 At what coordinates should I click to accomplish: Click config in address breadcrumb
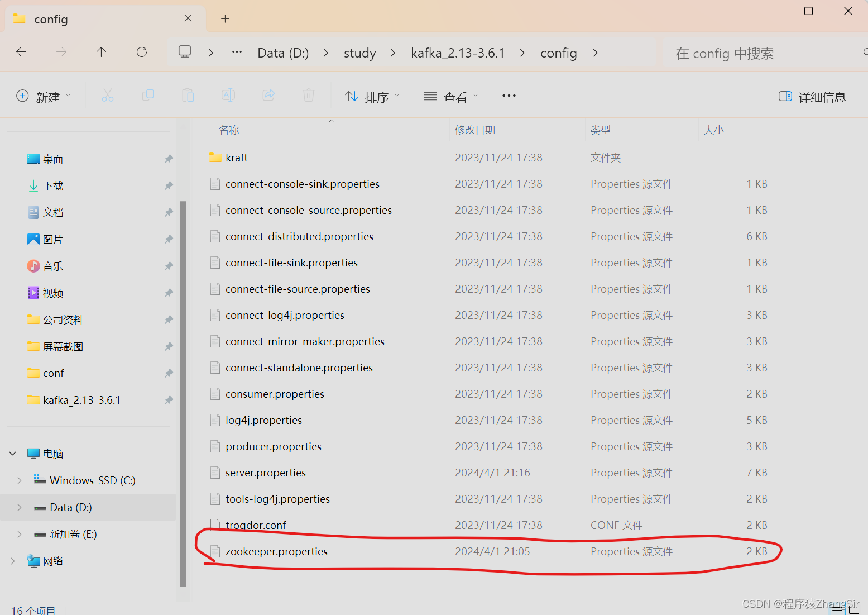coord(558,53)
